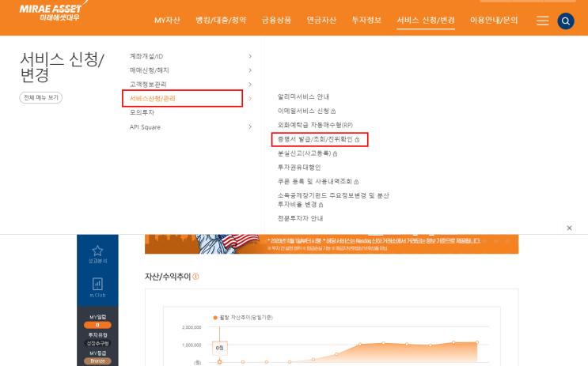Click 자산/수익추이 section heading
This screenshot has height=366, width=588.
(168, 277)
